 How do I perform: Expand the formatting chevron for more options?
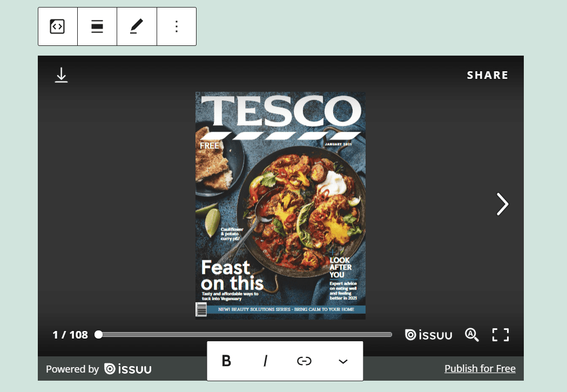343,361
